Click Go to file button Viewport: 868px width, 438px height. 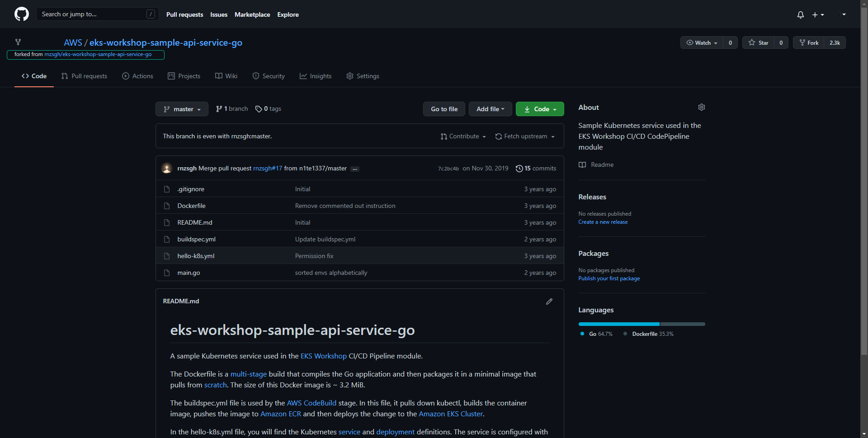coord(444,109)
